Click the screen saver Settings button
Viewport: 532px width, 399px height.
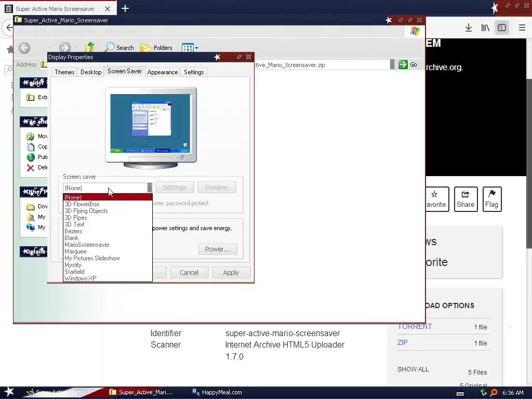(x=175, y=187)
